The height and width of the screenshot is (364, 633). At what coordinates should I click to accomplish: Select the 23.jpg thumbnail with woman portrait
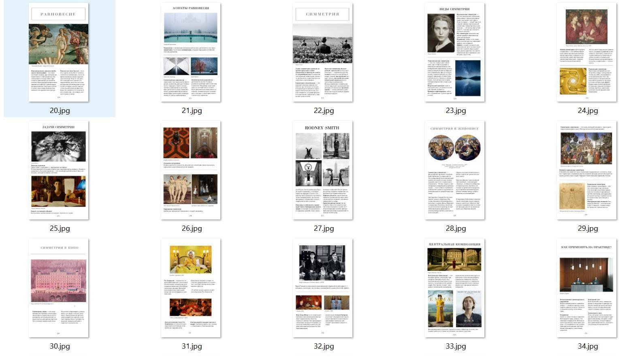455,52
